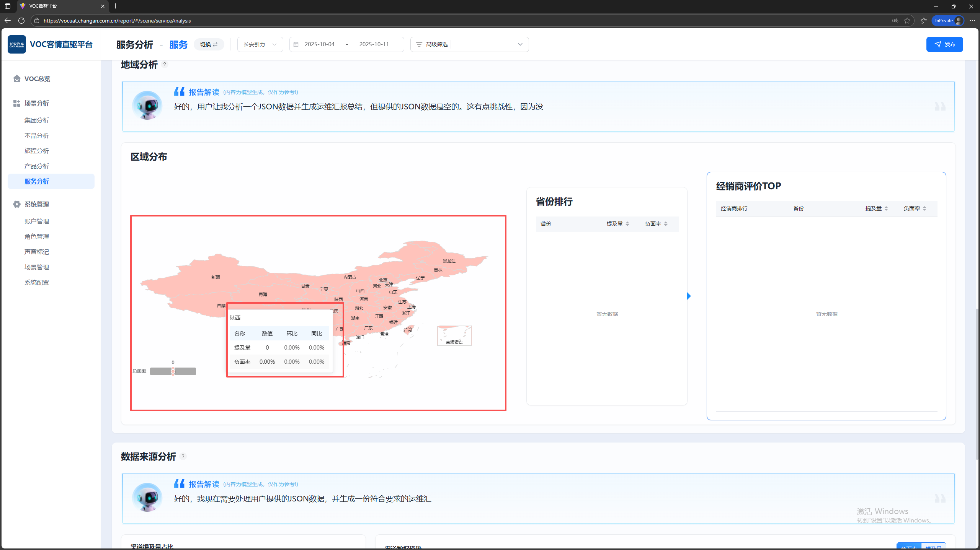Select 账户管理 menu item

[37, 221]
